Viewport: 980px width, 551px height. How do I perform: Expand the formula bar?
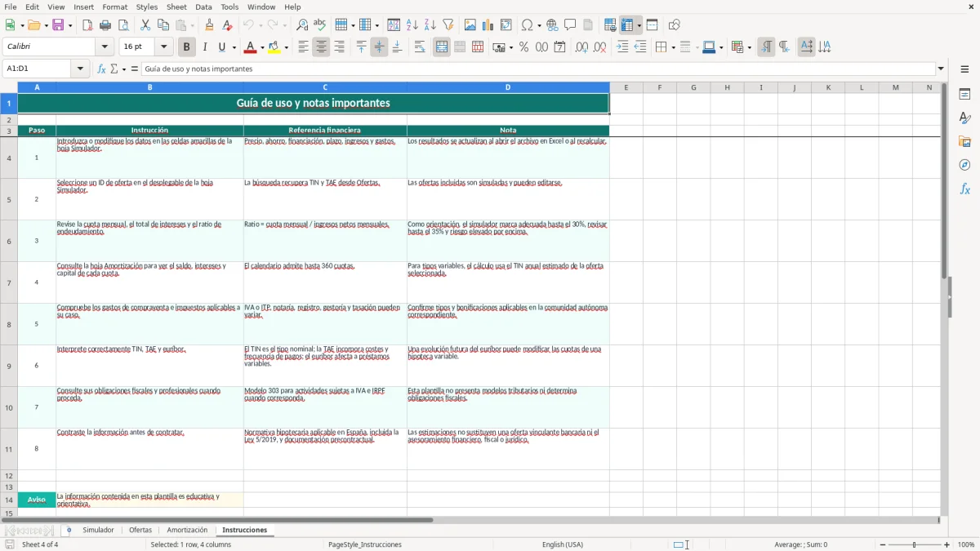(941, 69)
